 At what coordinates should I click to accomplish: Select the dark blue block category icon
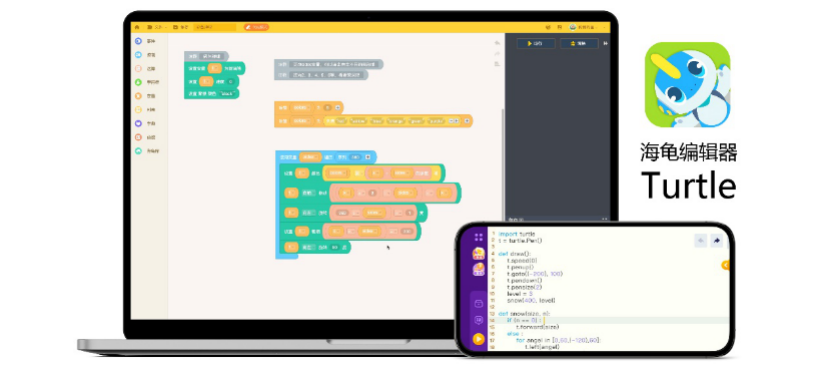(x=138, y=41)
